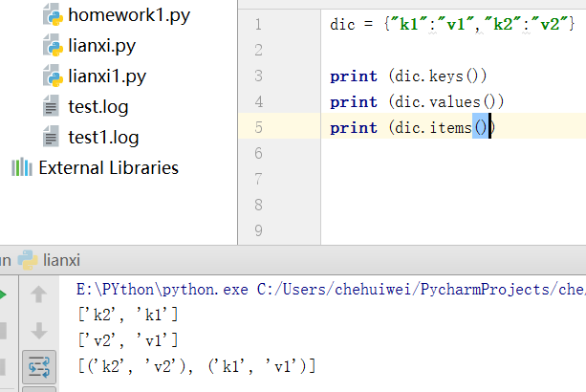The height and width of the screenshot is (392, 586).
Task: Click the python.exe command line in console
Action: [331, 290]
